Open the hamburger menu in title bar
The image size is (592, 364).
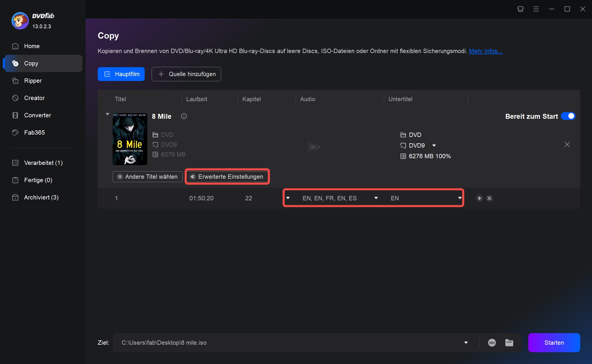tap(536, 9)
